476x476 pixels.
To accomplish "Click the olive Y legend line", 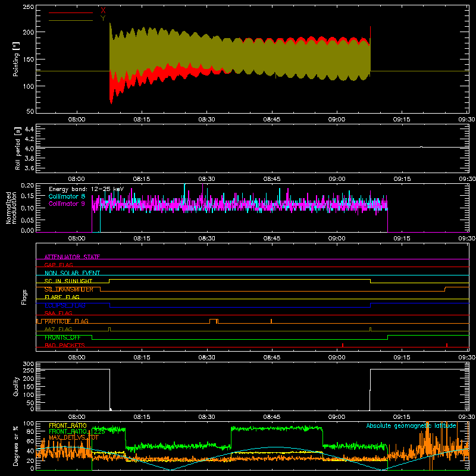I will coord(71,21).
